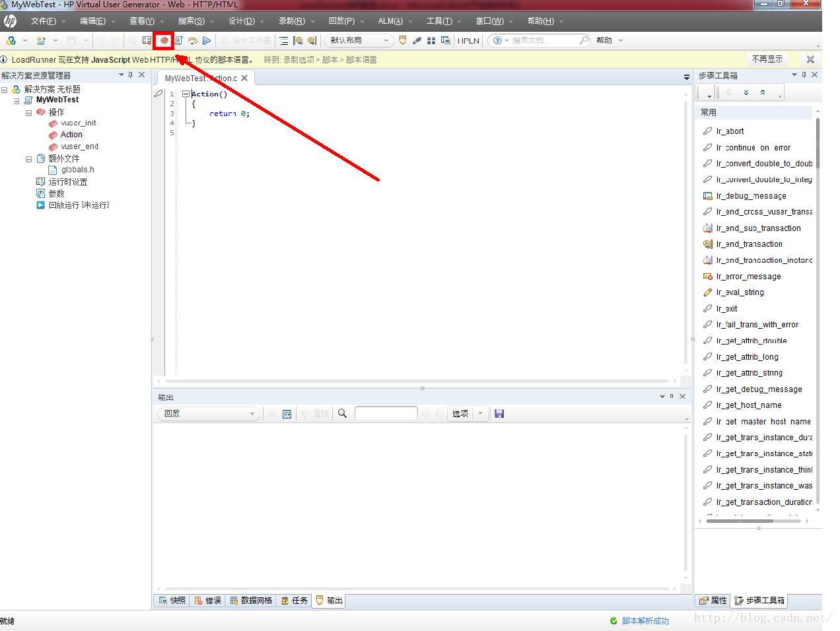Click the wrap-lines icon in Output toolbar
840x631 pixels.
click(287, 414)
